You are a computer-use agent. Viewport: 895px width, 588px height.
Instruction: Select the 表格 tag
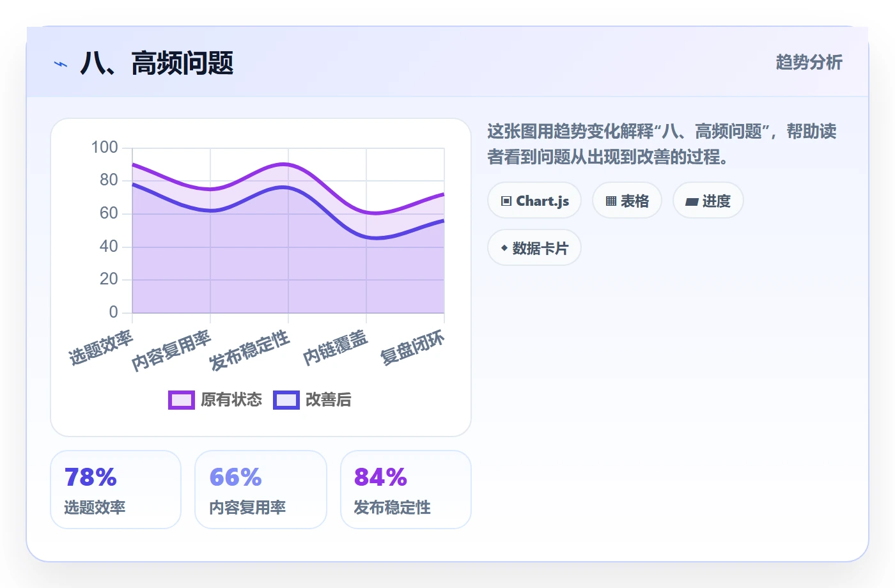pos(627,201)
